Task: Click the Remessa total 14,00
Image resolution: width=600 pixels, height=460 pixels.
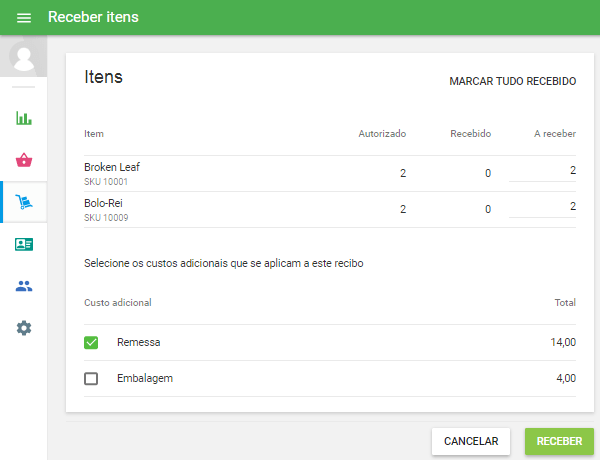Action: point(563,342)
